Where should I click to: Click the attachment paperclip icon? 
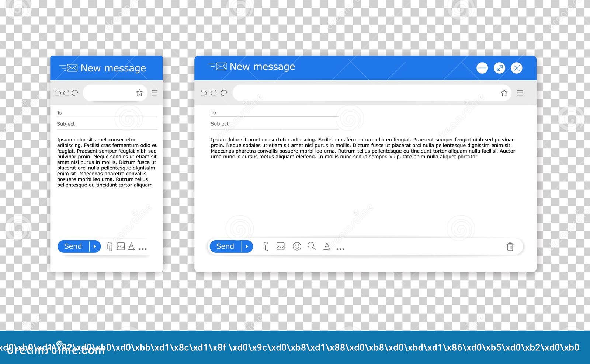click(x=266, y=246)
